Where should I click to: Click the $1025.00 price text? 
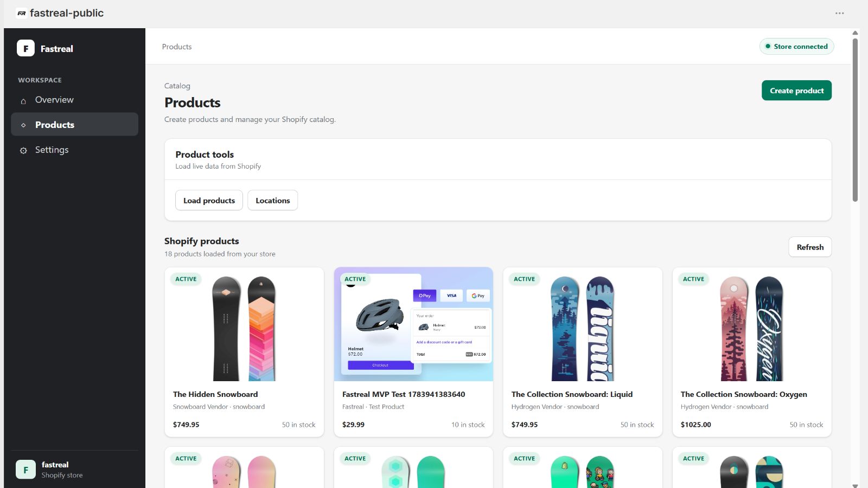695,425
